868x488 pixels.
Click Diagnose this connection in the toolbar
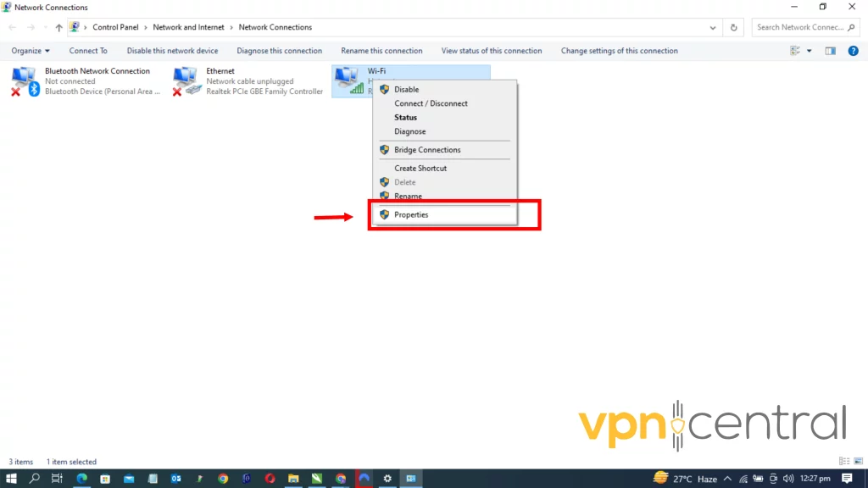[279, 50]
